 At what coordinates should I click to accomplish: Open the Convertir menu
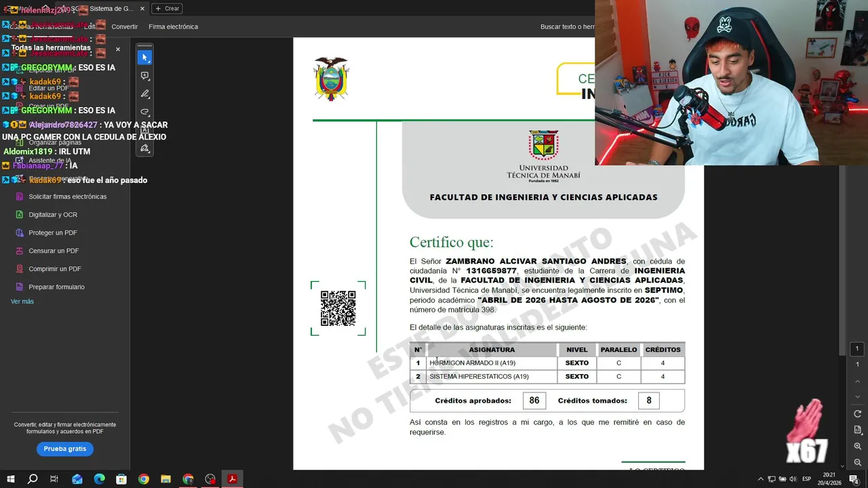(125, 26)
